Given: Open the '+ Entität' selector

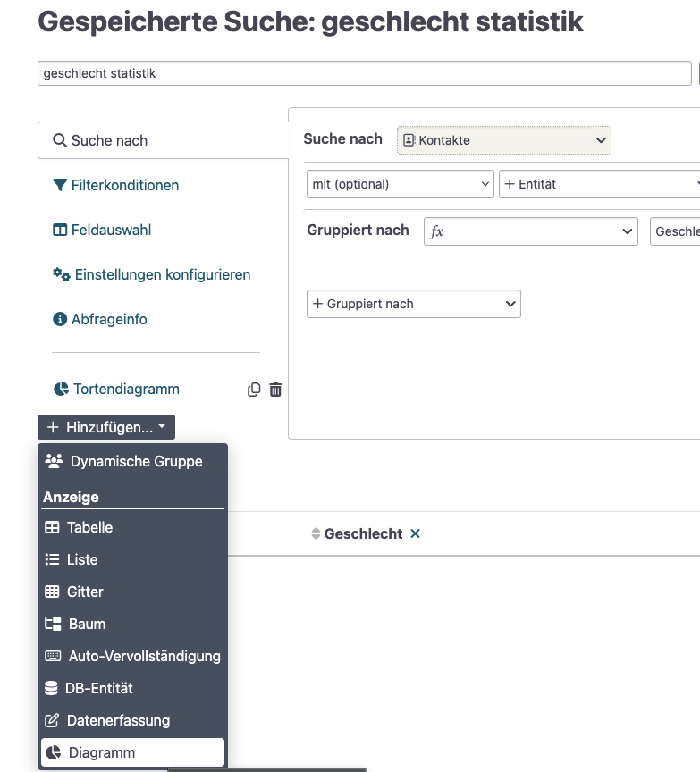Looking at the screenshot, I should [x=597, y=184].
